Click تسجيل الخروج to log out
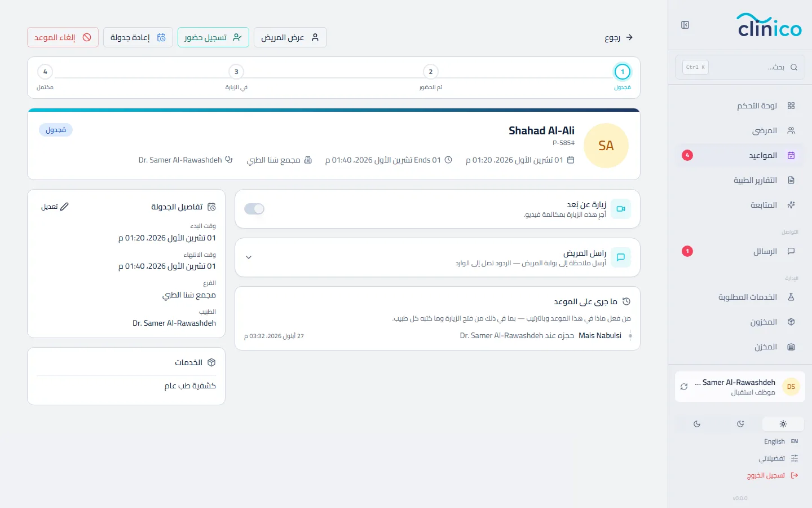This screenshot has height=508, width=812. click(773, 475)
